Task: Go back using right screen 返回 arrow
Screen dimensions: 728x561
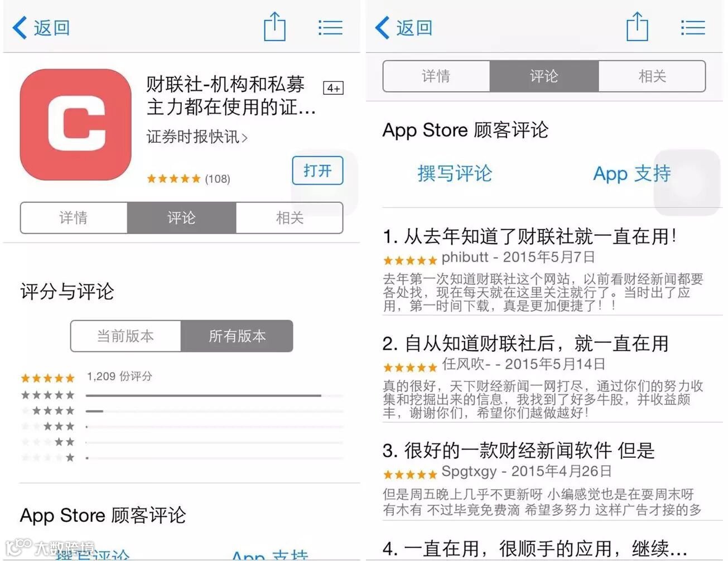Action: (404, 27)
